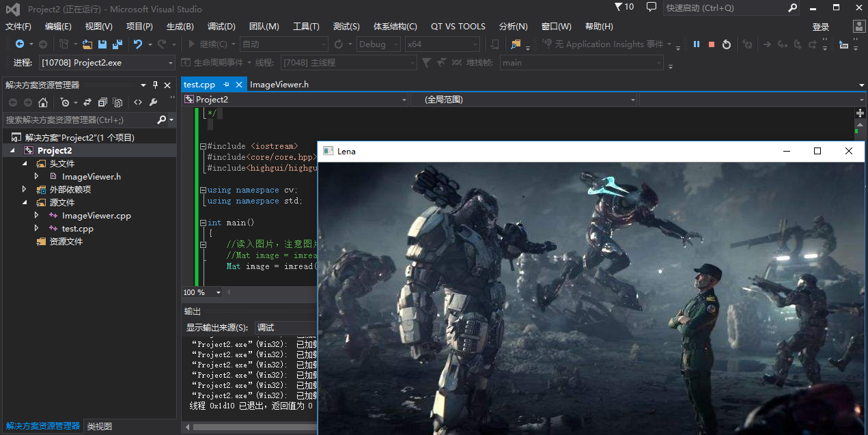Click the rightmost debug toolbar icon
The width and height of the screenshot is (868, 435).
pyautogui.click(x=844, y=44)
